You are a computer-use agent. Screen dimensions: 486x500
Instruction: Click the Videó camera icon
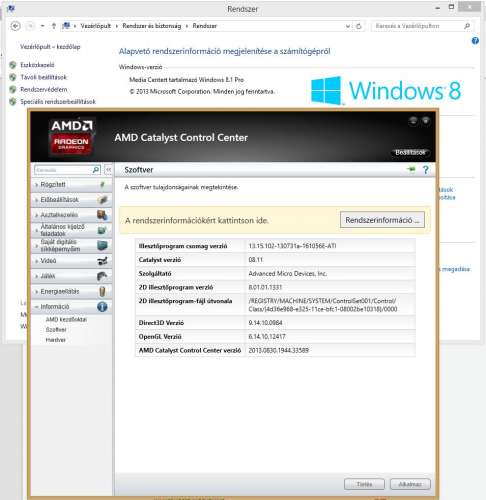pos(102,261)
